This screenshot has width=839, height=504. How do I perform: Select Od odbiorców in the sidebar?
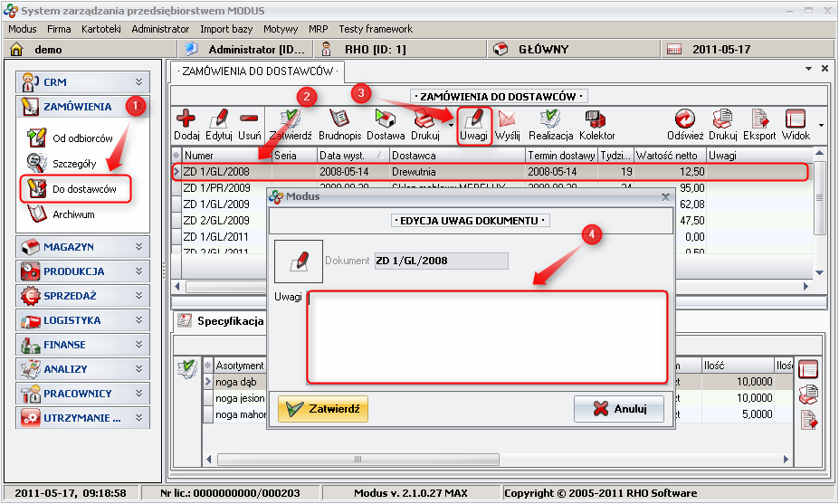(x=81, y=138)
